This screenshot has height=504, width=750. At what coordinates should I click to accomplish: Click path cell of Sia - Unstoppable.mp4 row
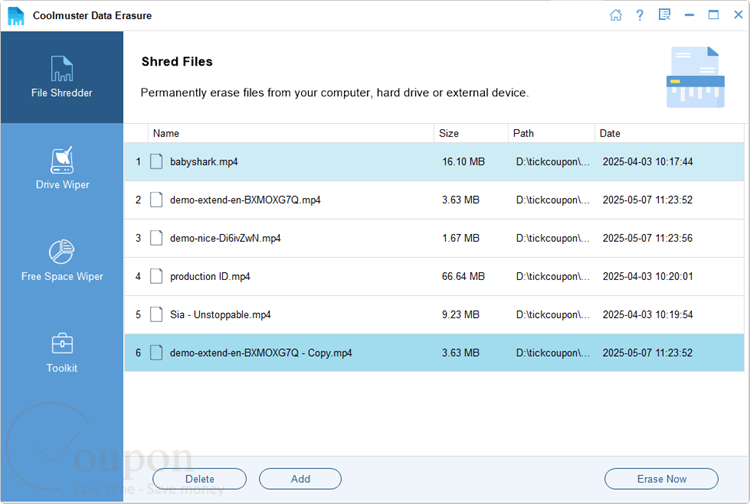552,315
